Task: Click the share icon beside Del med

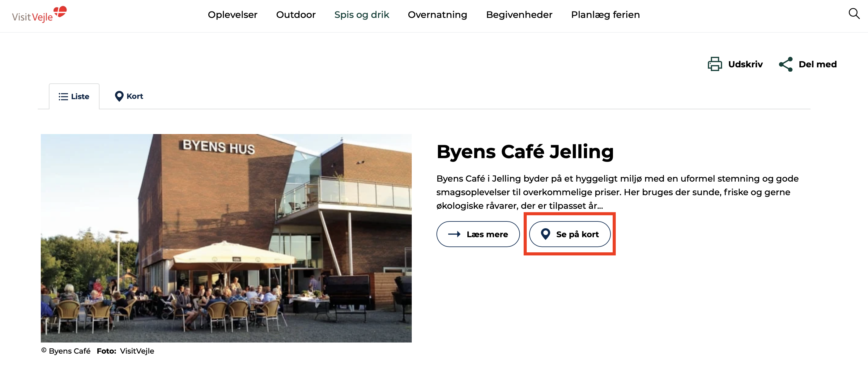Action: [786, 64]
